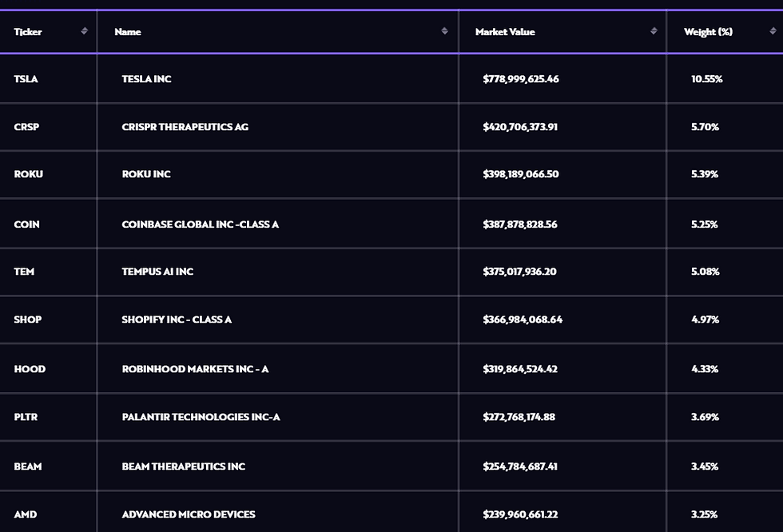Click the 3.25% weight value

[704, 514]
